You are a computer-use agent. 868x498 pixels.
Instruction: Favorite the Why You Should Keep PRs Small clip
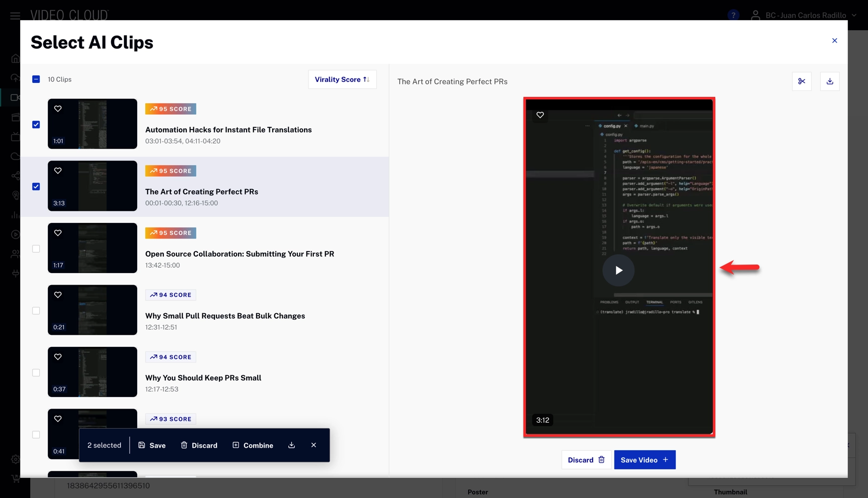pos(58,357)
